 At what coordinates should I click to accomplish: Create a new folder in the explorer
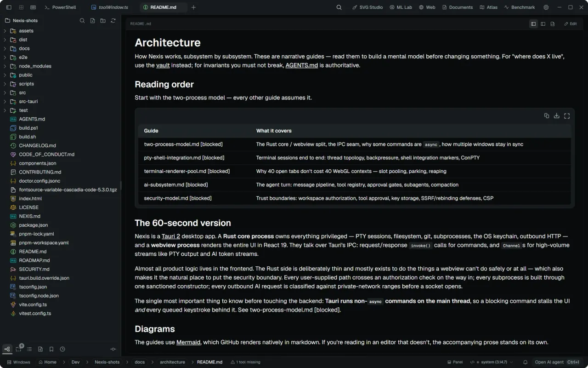(x=103, y=21)
